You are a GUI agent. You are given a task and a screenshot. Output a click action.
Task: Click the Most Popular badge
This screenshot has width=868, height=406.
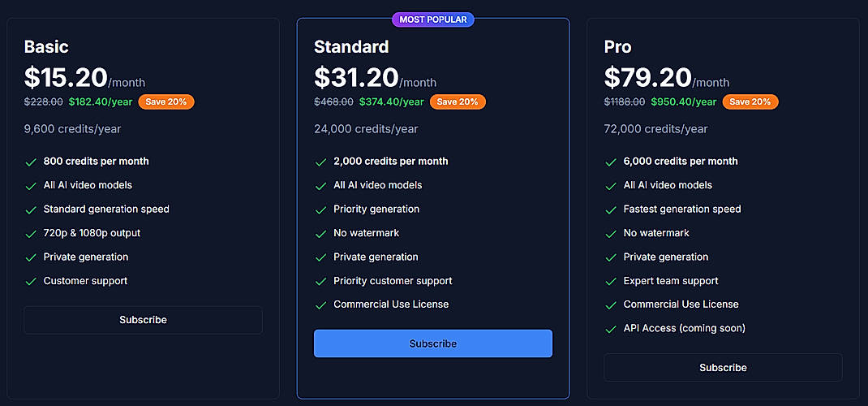(x=433, y=19)
